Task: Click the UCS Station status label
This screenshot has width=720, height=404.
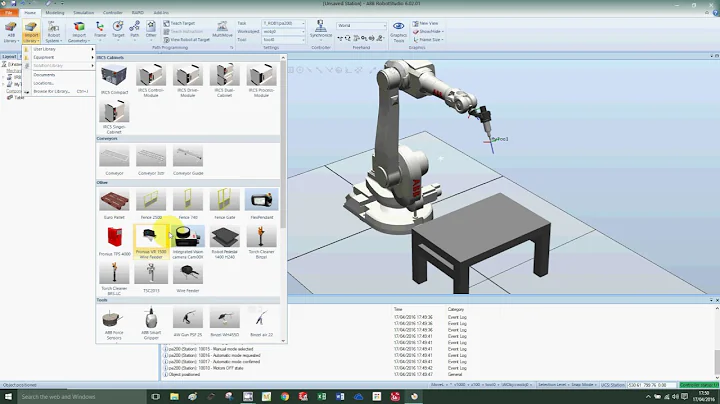Action: 613,385
